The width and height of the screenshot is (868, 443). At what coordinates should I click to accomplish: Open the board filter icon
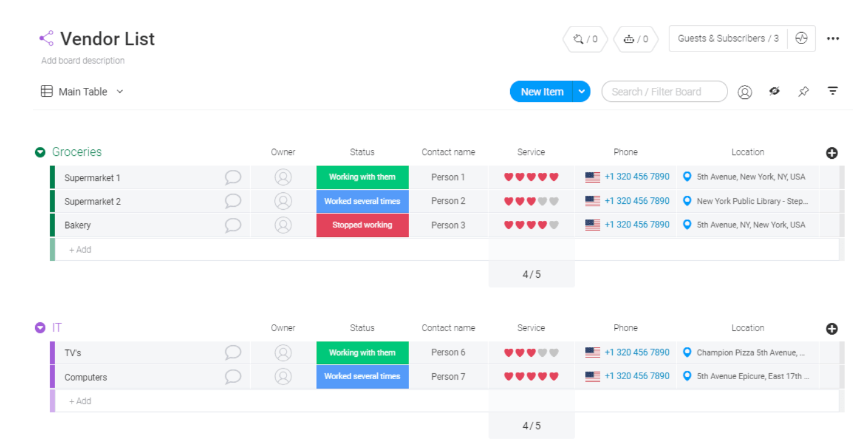[832, 91]
